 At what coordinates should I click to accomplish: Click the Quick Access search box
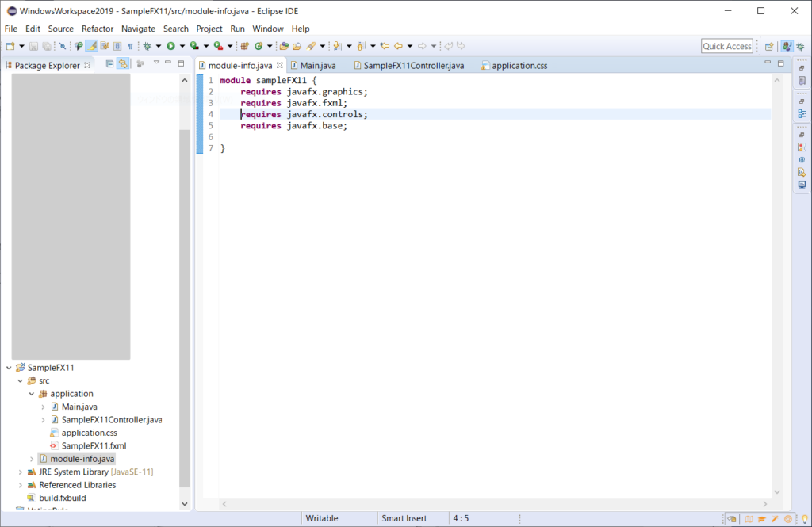point(726,45)
